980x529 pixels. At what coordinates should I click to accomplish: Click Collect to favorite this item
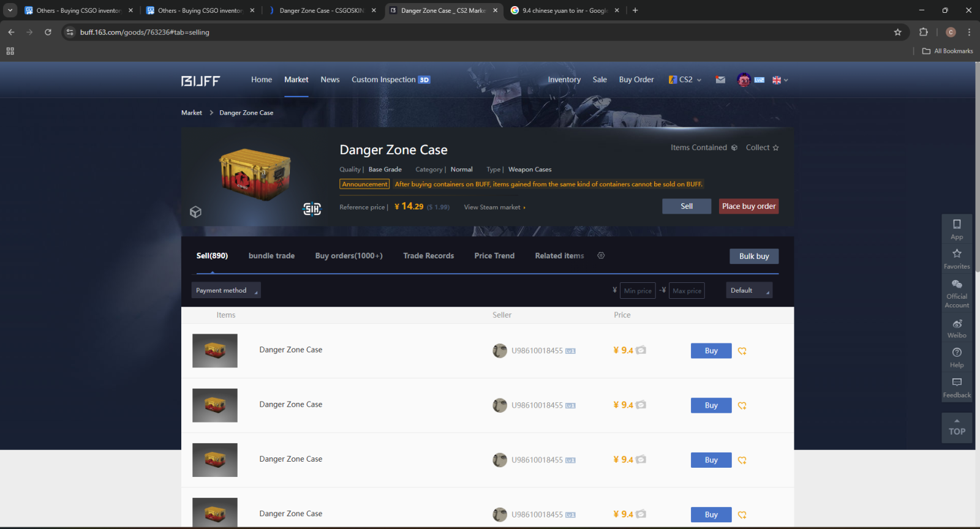(x=762, y=148)
